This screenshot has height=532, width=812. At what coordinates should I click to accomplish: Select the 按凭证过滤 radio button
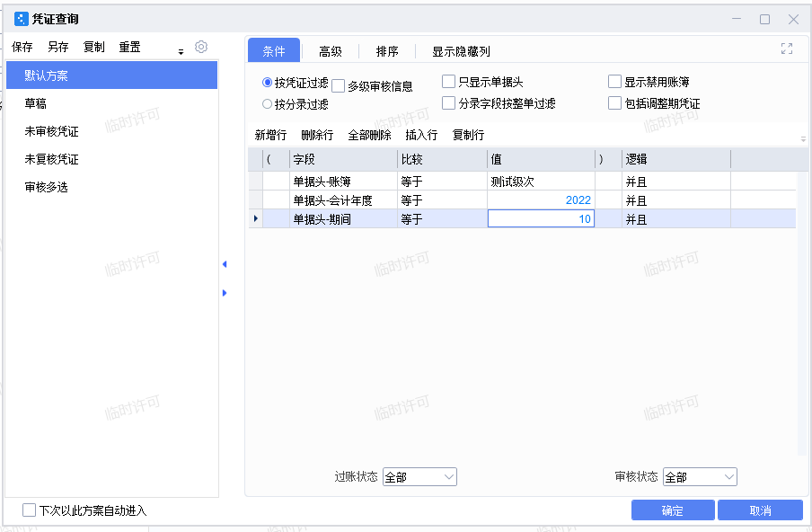click(267, 83)
